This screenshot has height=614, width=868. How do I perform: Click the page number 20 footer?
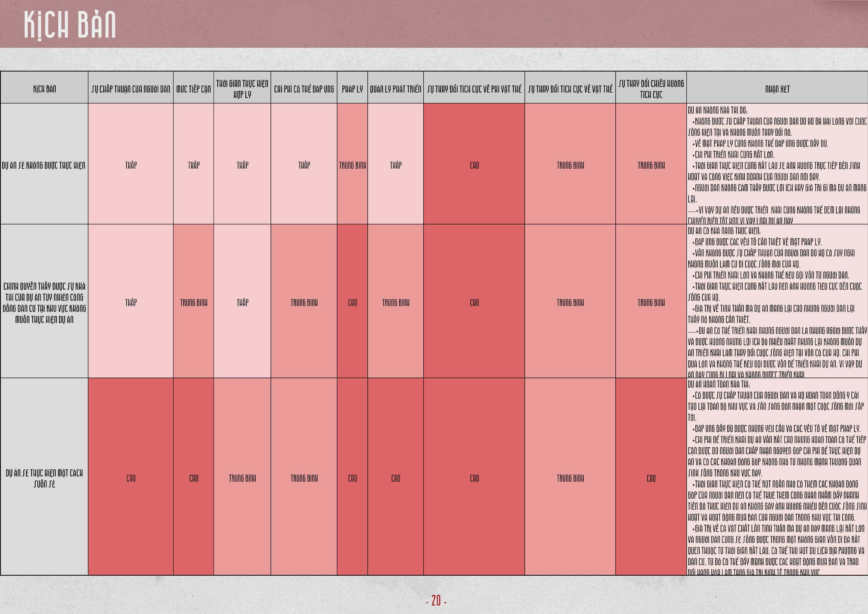pos(436,600)
